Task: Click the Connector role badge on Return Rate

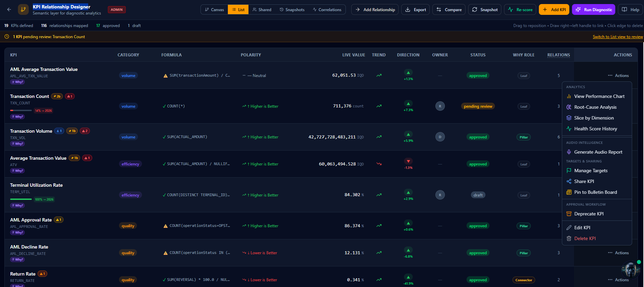Action: [x=524, y=280]
